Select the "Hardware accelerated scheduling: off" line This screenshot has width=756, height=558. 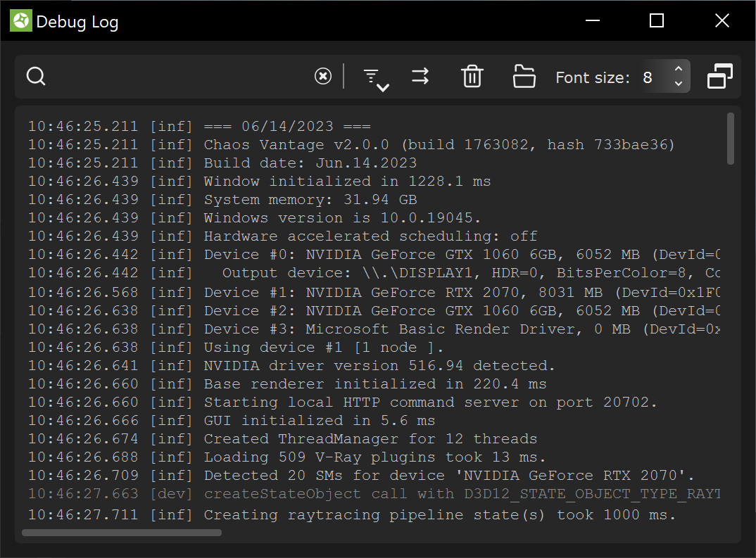click(x=282, y=236)
